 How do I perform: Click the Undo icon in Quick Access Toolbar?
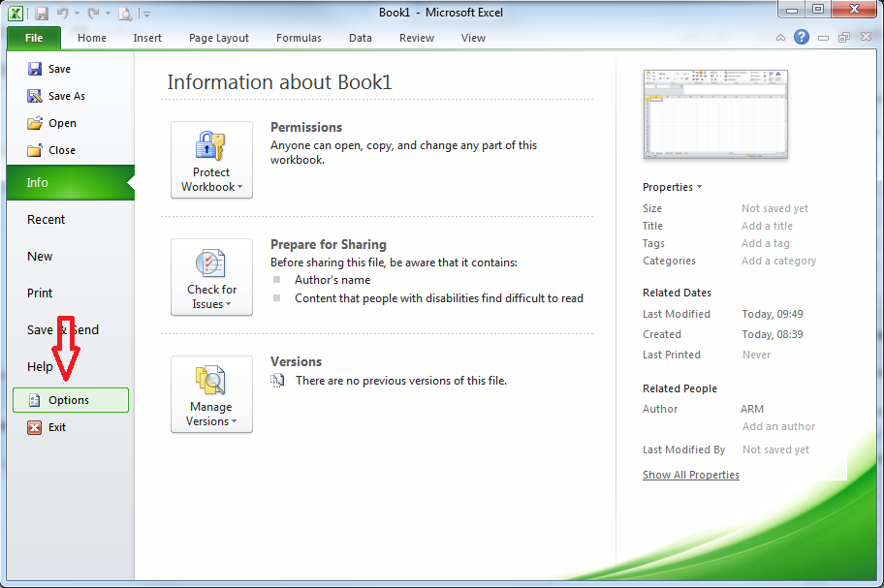[x=63, y=13]
